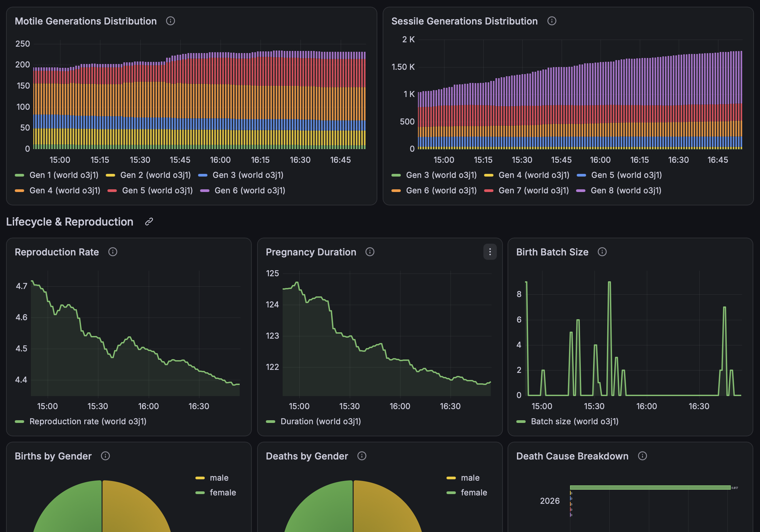Click Reproduction rate (world o3j1) legend entry
The width and height of the screenshot is (760, 532).
[88, 422]
